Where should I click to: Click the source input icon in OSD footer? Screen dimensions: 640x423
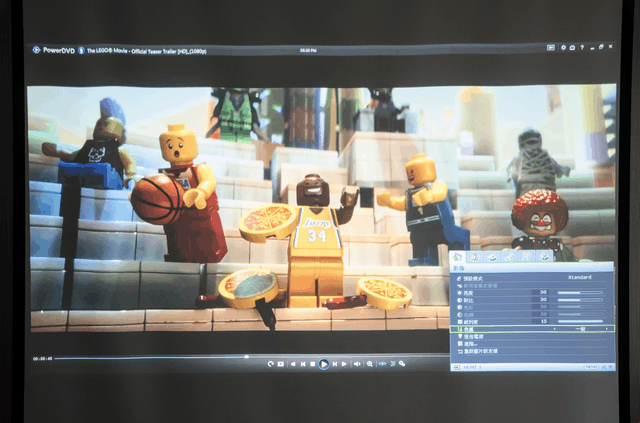pos(456,367)
